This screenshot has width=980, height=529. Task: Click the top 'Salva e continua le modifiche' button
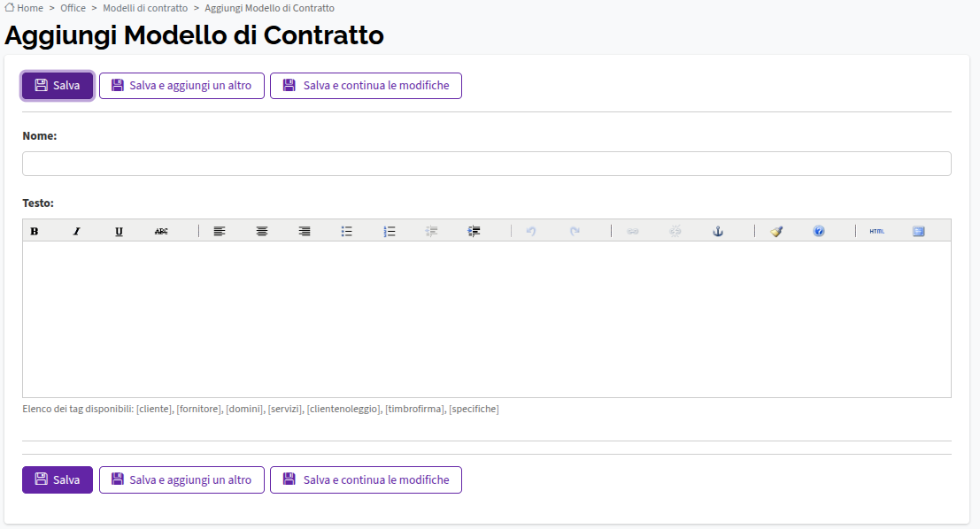click(x=367, y=86)
